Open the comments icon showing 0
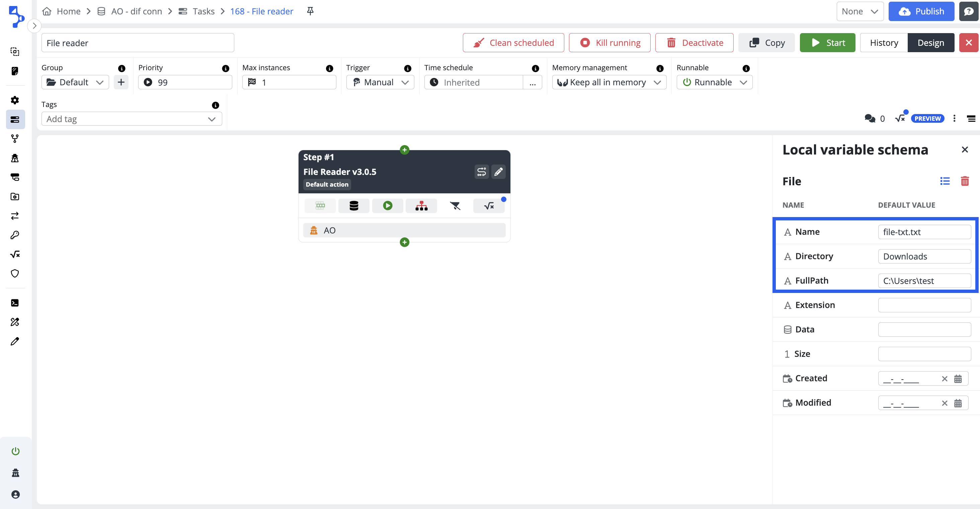This screenshot has height=509, width=980. (x=870, y=119)
